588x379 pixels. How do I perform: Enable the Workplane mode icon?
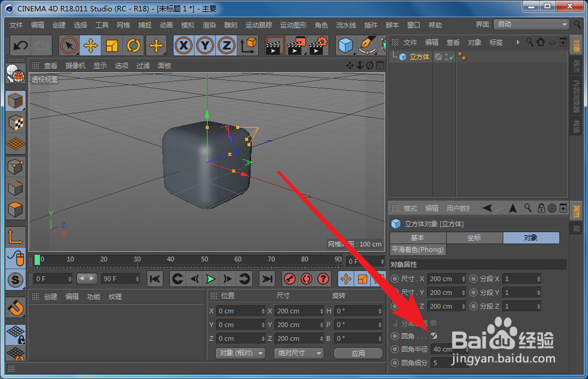[16, 144]
